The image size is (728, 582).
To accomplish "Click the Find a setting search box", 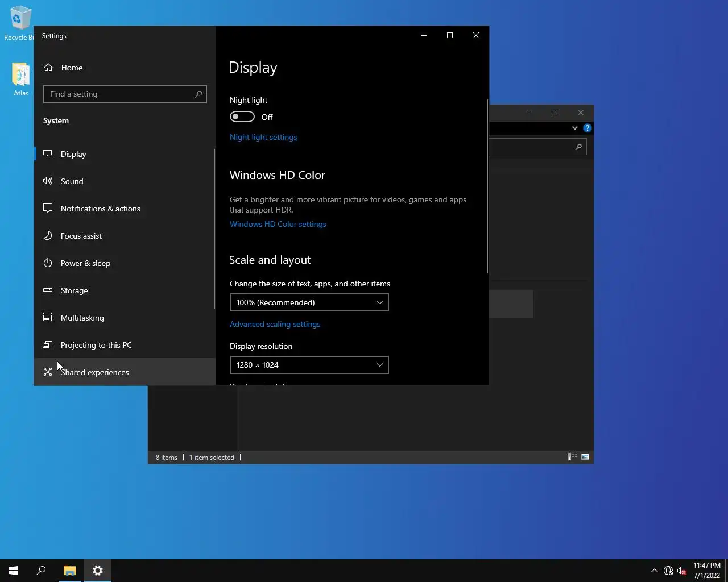I will (x=125, y=94).
